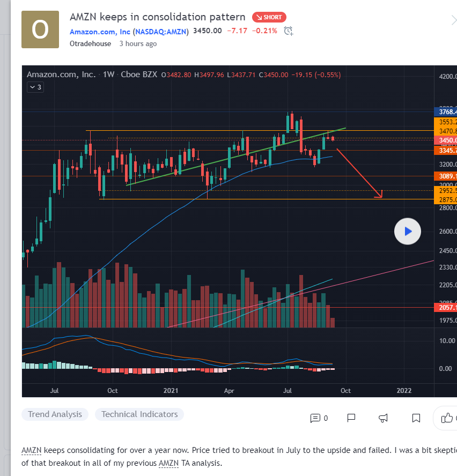The height and width of the screenshot is (476, 457).
Task: Bookmark this idea
Action: pyautogui.click(x=416, y=418)
